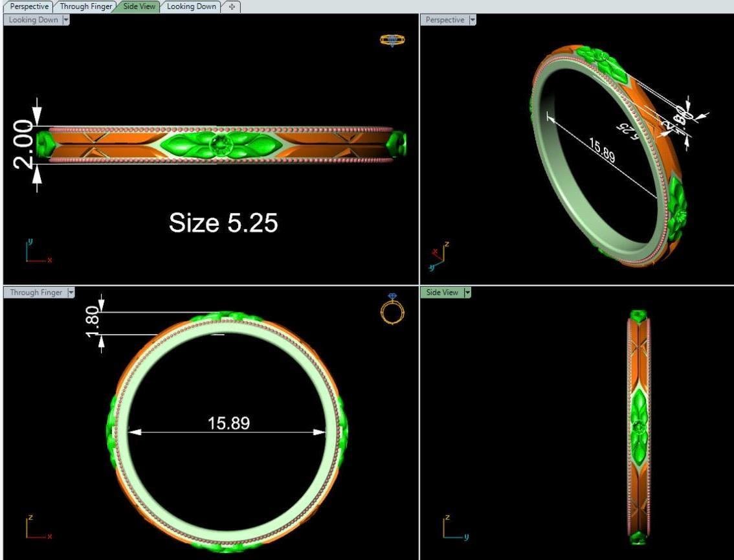
Task: Expand the Side View viewport dropdown arrow
Action: tap(467, 293)
